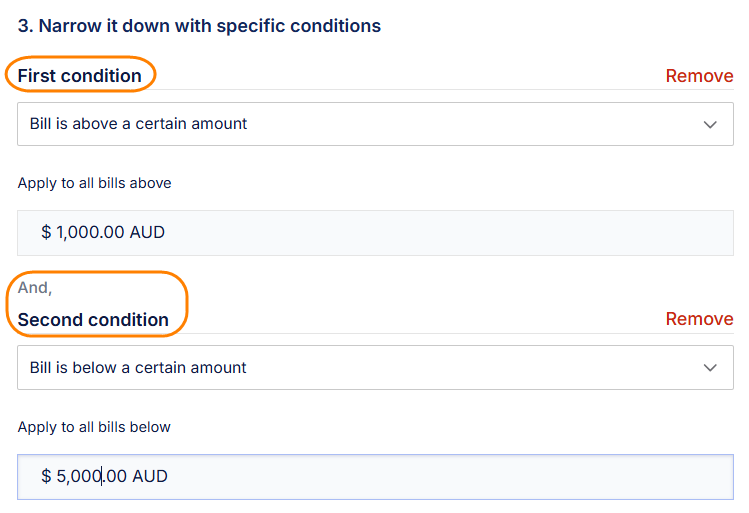Click the dollar sign in the 1,000.00 field
This screenshot has height=513, width=749.
[46, 232]
